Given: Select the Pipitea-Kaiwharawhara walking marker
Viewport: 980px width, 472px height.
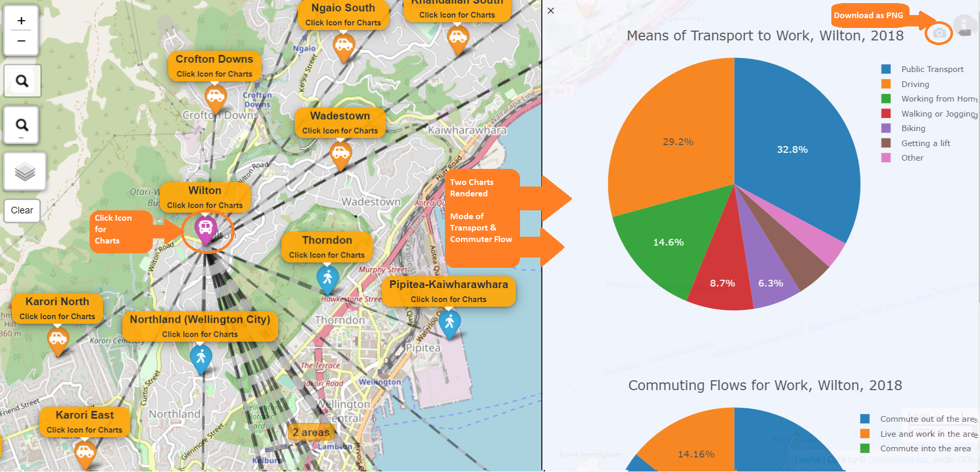Looking at the screenshot, I should point(450,322).
